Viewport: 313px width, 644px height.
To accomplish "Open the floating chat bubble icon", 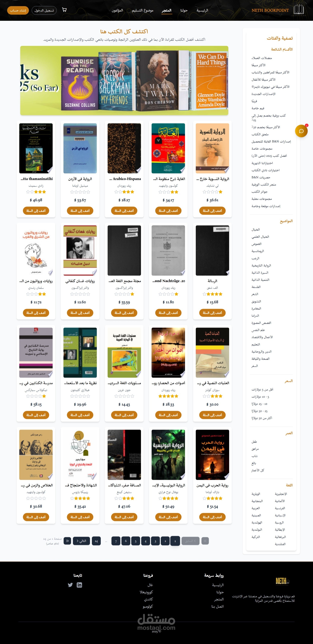I will click(301, 131).
